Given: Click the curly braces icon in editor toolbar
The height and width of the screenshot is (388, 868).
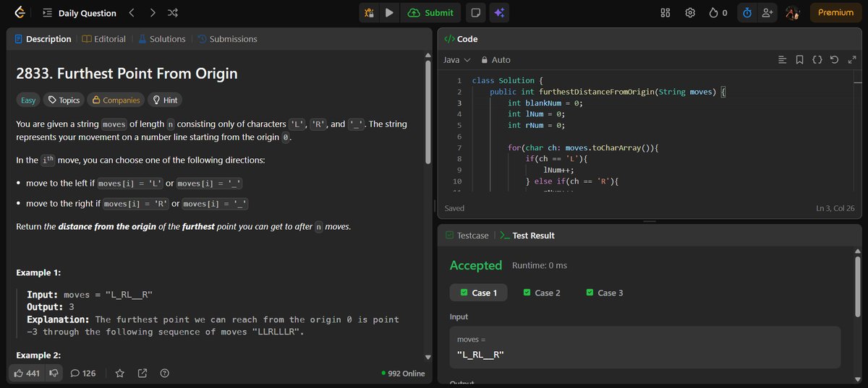Looking at the screenshot, I should click(x=817, y=60).
